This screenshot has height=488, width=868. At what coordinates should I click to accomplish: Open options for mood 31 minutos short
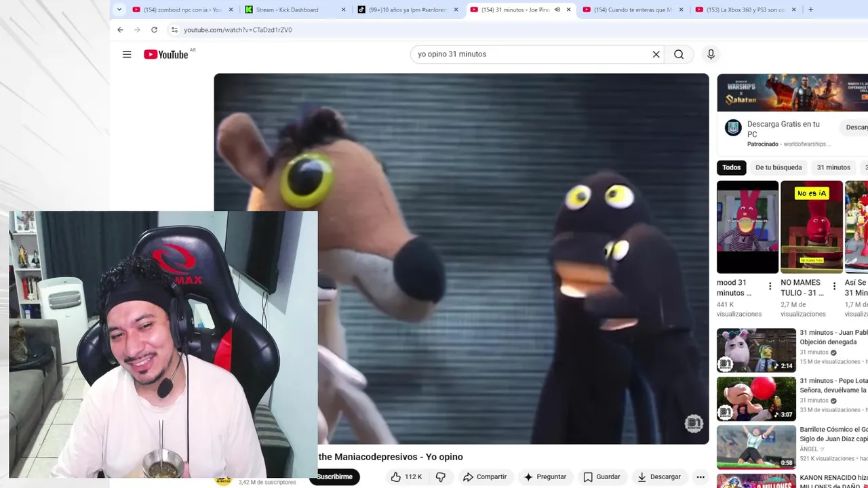770,287
